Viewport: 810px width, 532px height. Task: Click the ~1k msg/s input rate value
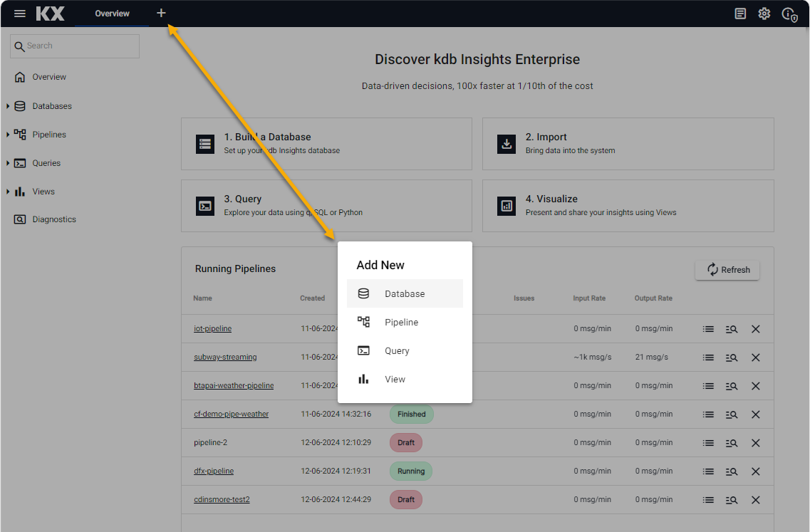click(x=593, y=357)
